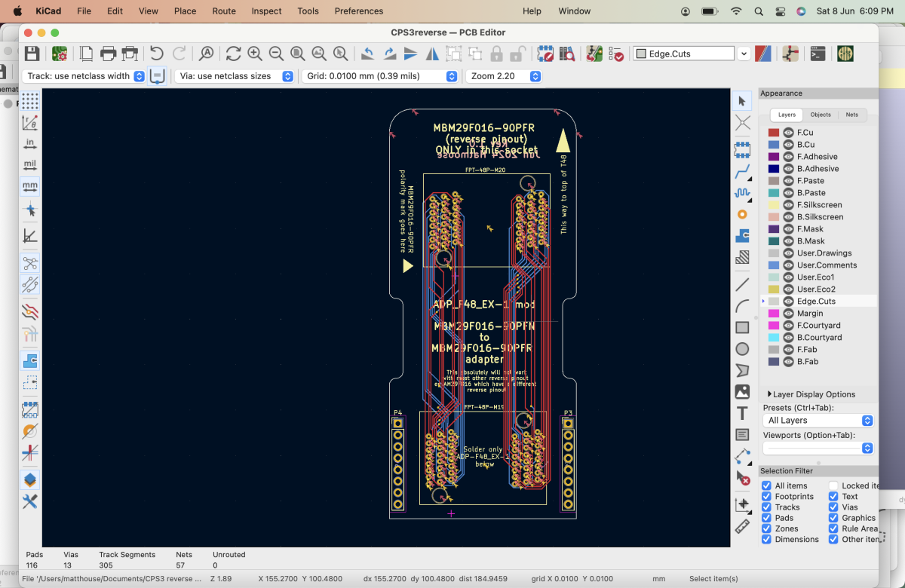Uncheck the Zones checkbox
905x588 pixels.
pos(766,528)
